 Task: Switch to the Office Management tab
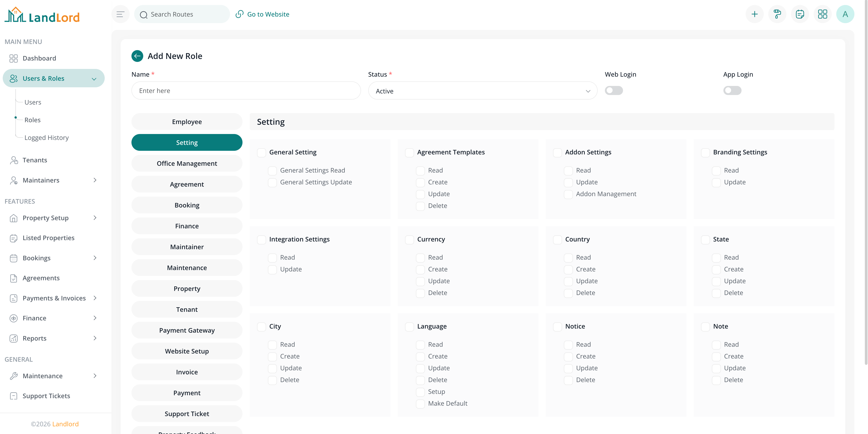click(x=187, y=163)
